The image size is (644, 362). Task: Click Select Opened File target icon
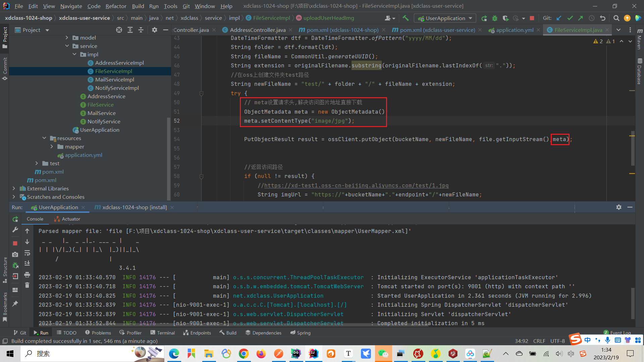(x=119, y=30)
